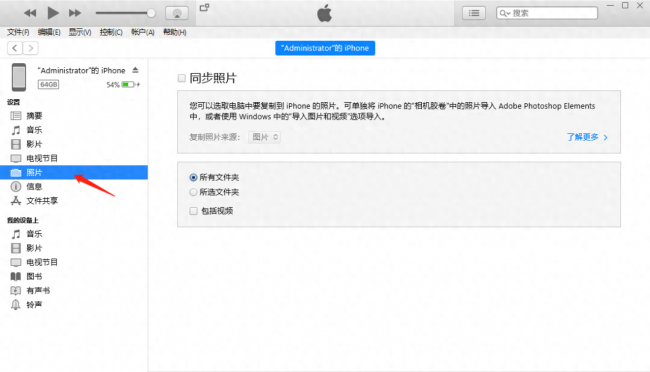Click the "Administrator"的 iPhone device button
The image size is (650, 372).
tap(325, 48)
